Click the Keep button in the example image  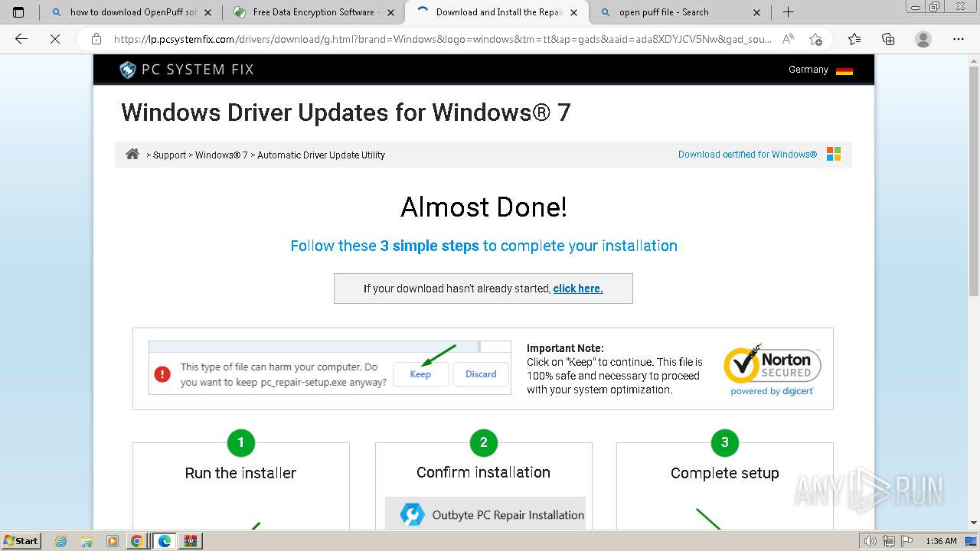tap(420, 374)
